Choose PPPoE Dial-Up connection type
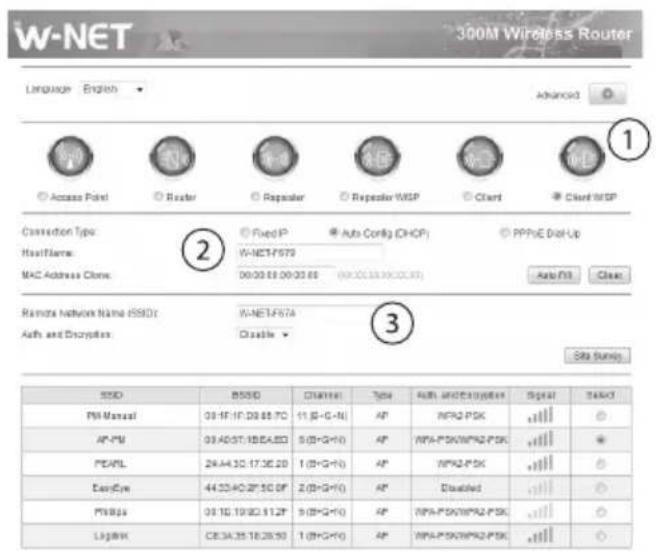 (505, 232)
